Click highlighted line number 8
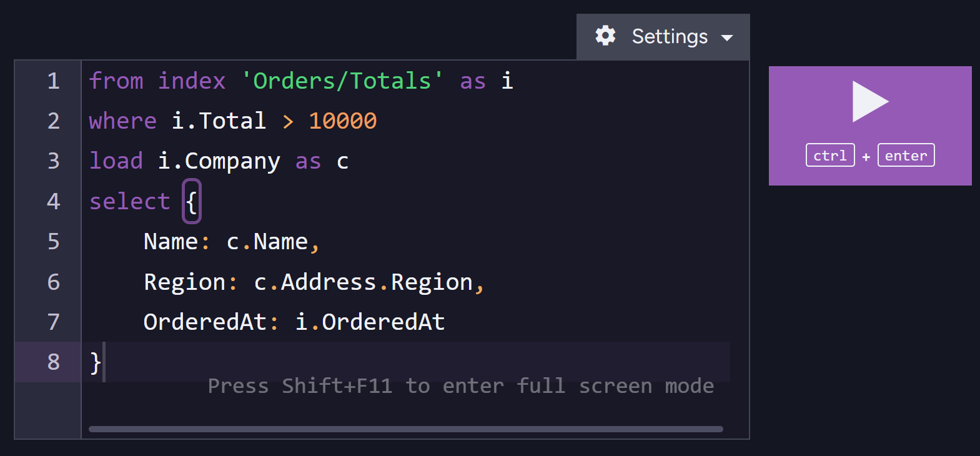 click(54, 362)
